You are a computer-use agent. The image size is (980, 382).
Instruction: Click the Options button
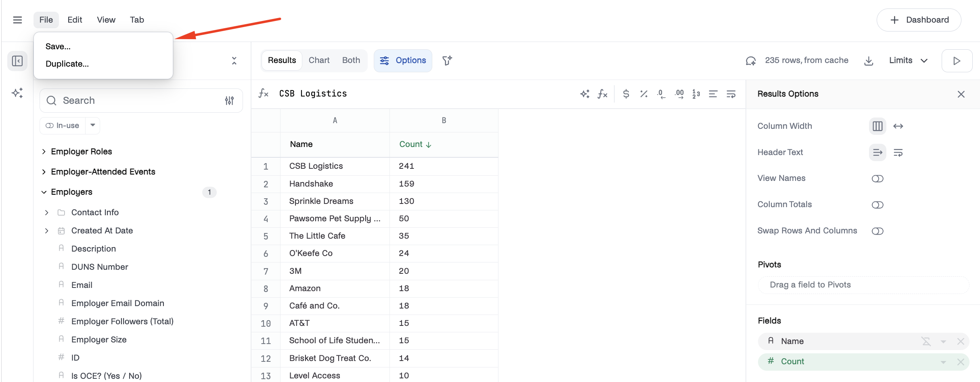coord(403,61)
